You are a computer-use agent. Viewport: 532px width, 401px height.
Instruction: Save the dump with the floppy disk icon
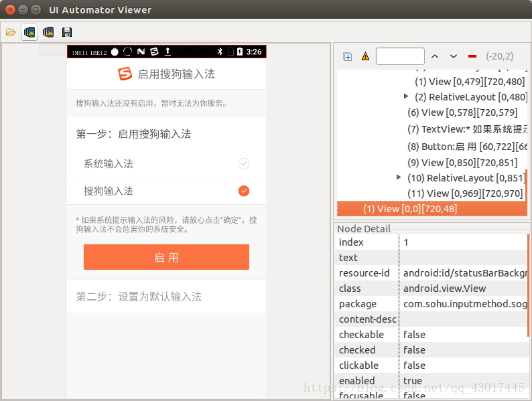coord(67,32)
